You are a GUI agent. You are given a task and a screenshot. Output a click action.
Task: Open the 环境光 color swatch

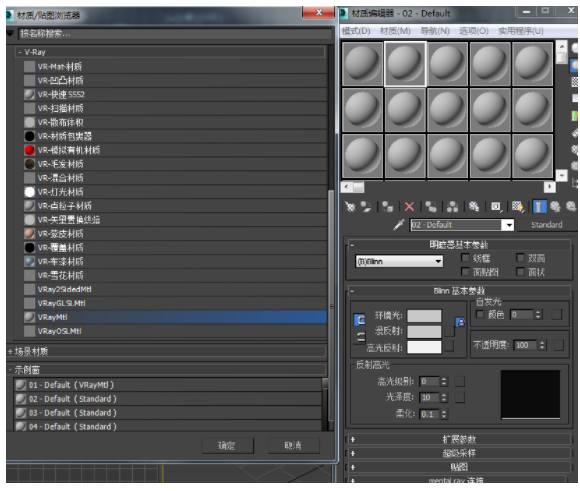click(x=424, y=316)
